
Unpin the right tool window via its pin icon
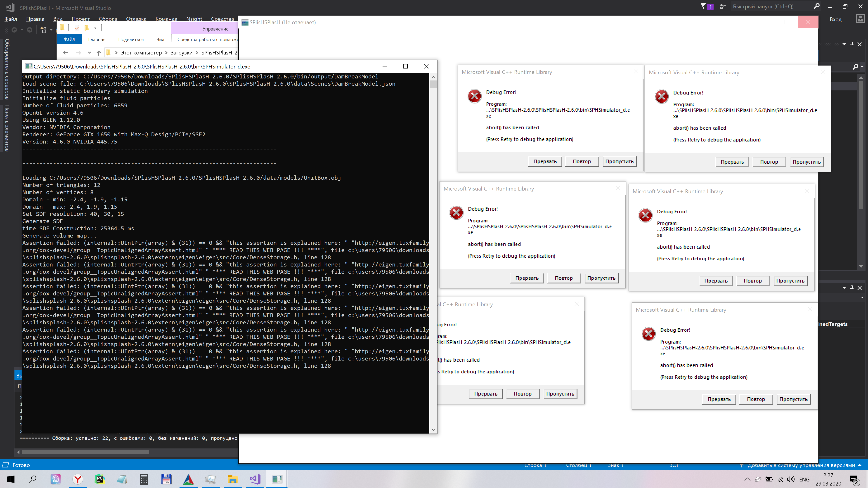click(852, 44)
